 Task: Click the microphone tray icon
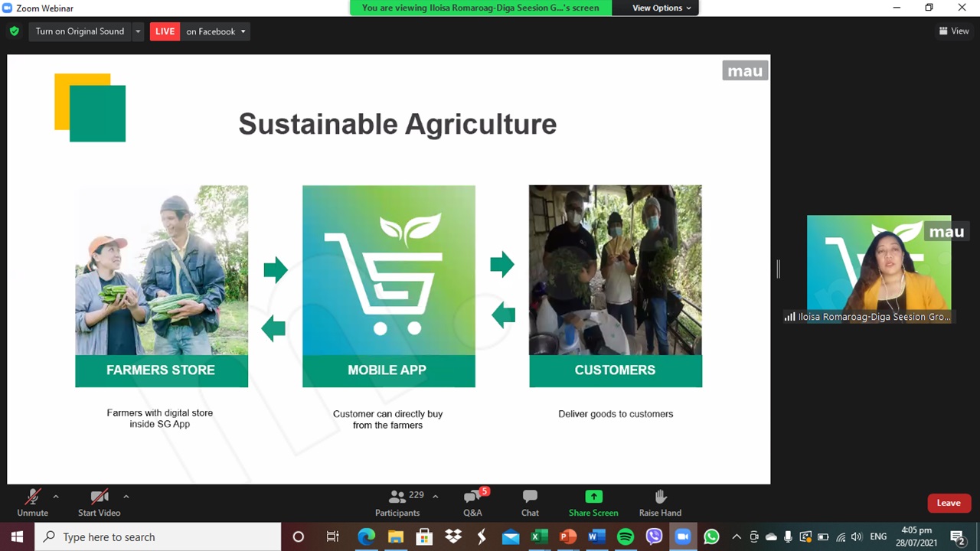[789, 536]
